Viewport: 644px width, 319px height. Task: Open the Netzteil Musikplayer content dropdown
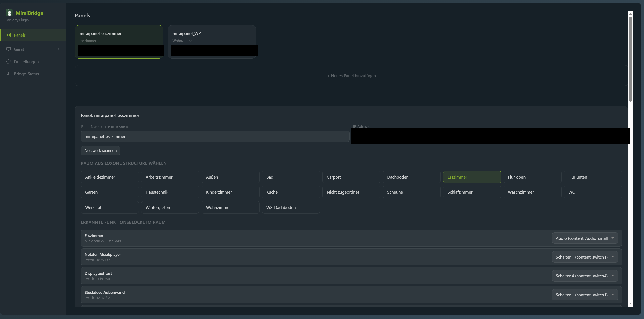click(x=585, y=257)
